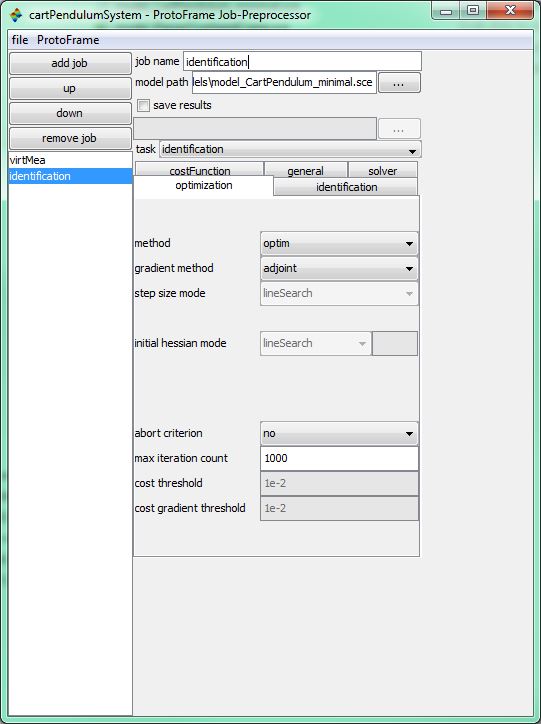Expand the abort criterion dropdown
The width and height of the screenshot is (541, 724).
(339, 434)
